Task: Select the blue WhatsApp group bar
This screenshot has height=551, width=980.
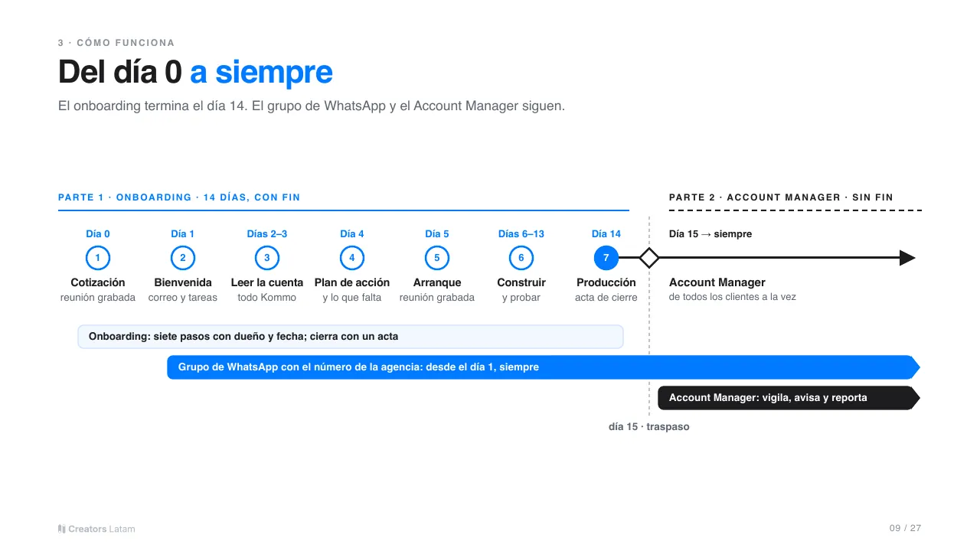Action: coord(544,367)
